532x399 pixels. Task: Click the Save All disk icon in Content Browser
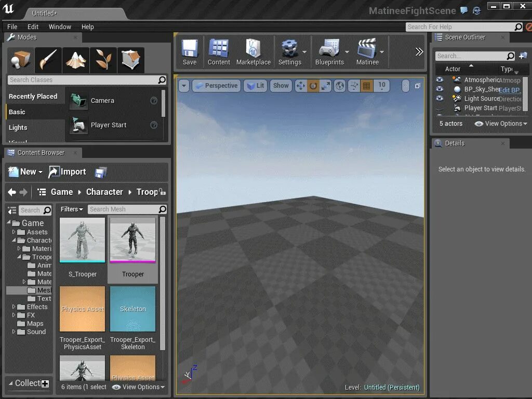[101, 172]
